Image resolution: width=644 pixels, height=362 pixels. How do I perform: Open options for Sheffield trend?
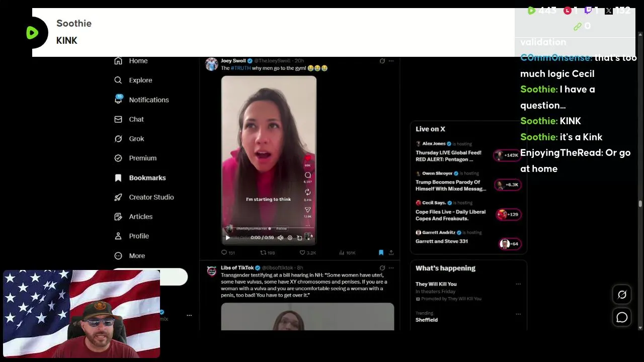(518, 314)
